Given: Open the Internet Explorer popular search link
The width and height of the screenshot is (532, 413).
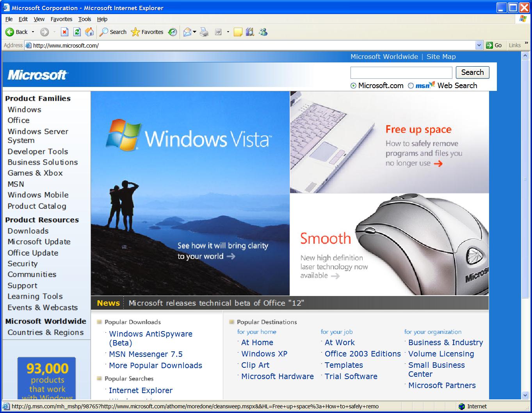Looking at the screenshot, I should click(x=141, y=390).
